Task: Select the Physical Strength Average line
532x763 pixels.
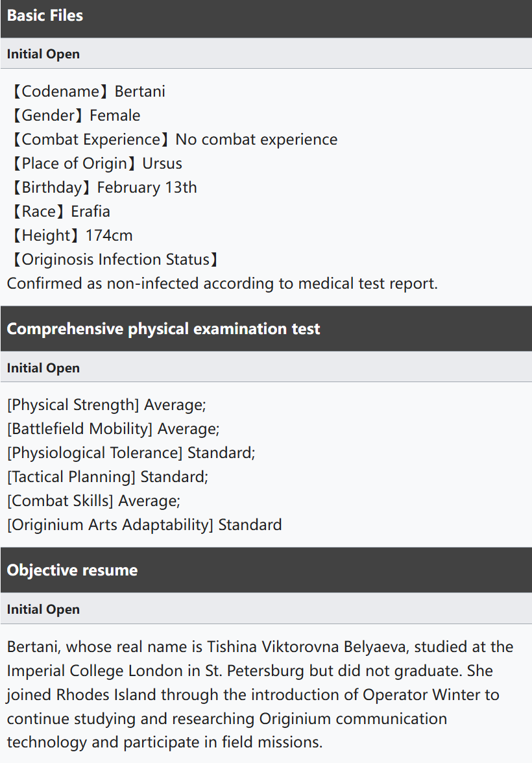Action: [106, 405]
